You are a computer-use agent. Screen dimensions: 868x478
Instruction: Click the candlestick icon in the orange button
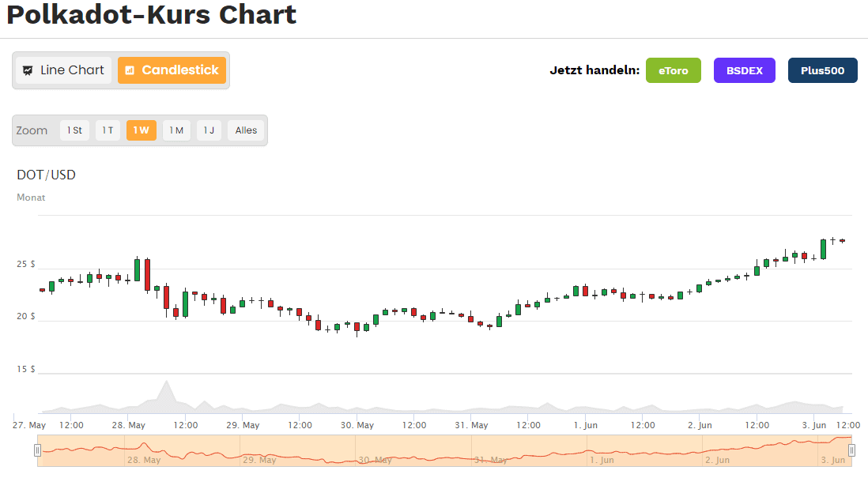tap(130, 70)
